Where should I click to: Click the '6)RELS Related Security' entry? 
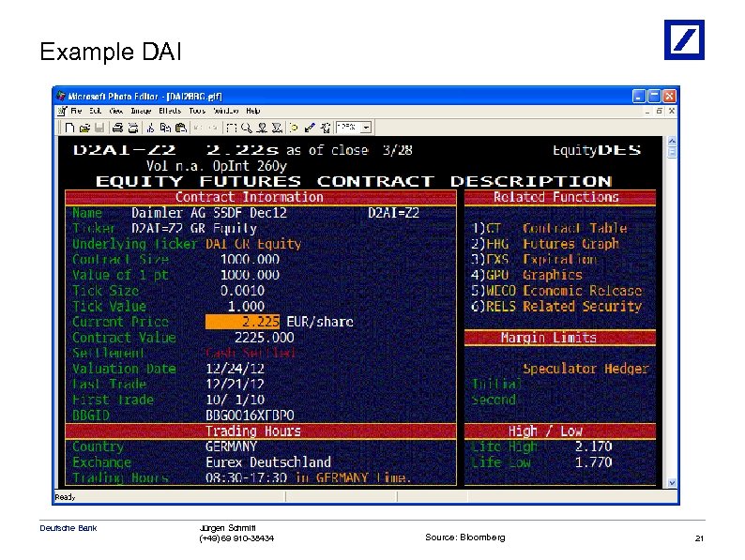[x=556, y=307]
